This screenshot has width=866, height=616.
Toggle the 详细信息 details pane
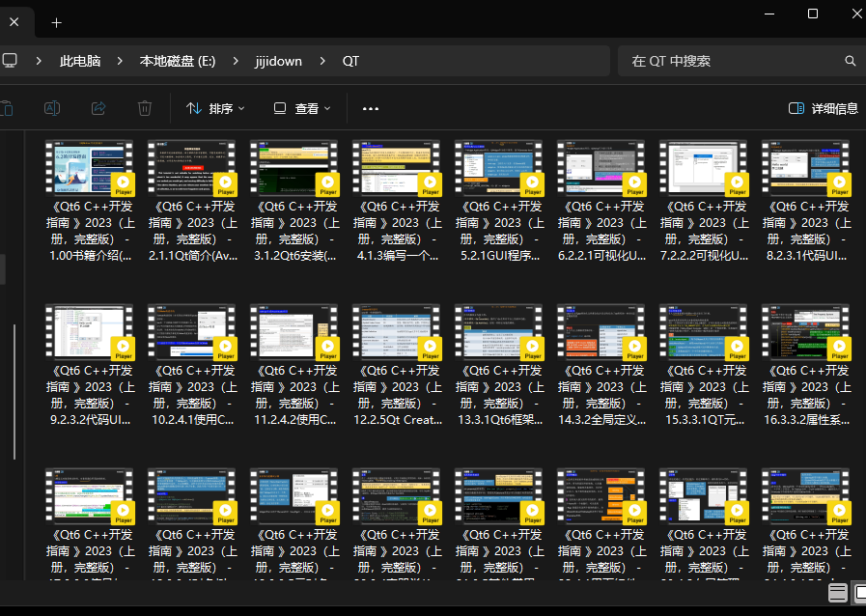(823, 108)
